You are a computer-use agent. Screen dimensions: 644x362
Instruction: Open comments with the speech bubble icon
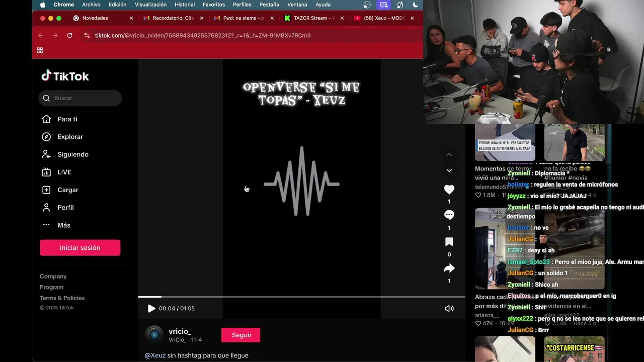click(449, 215)
